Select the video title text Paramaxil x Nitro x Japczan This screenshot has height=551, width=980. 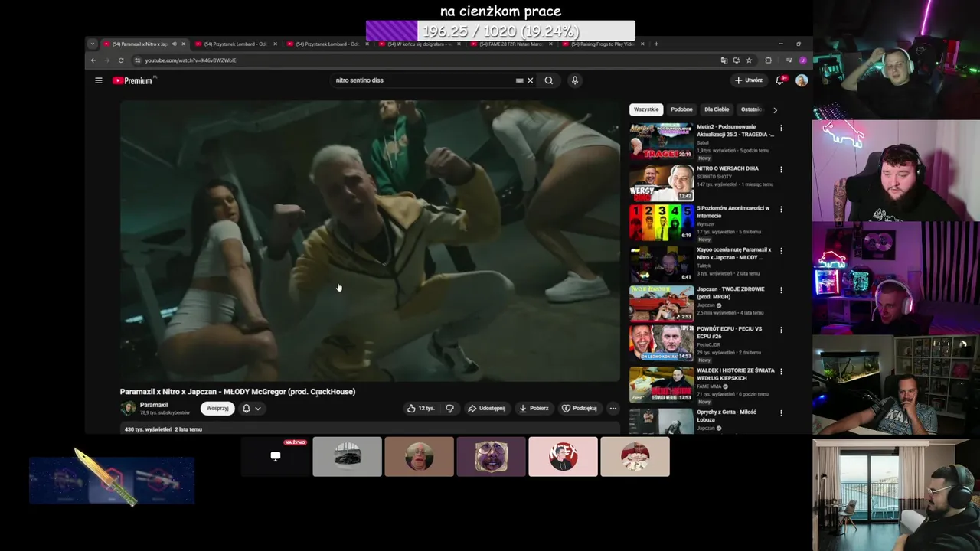237,392
